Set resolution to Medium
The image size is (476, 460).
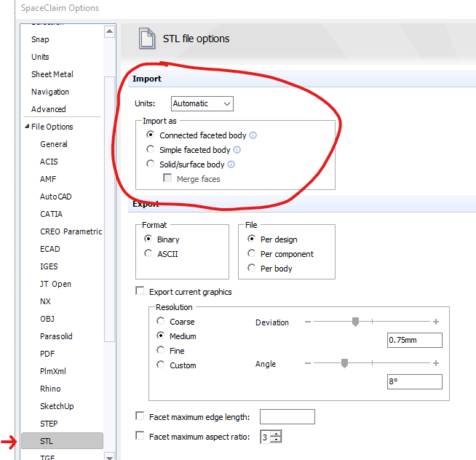click(161, 336)
